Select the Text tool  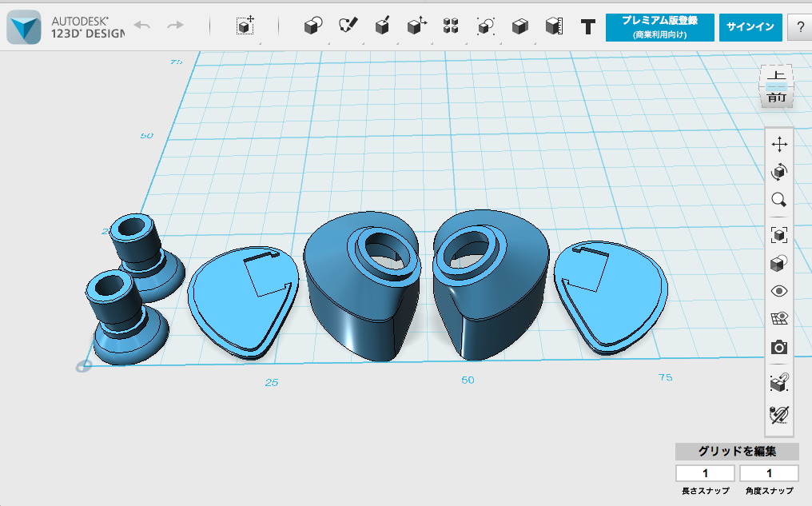(587, 26)
